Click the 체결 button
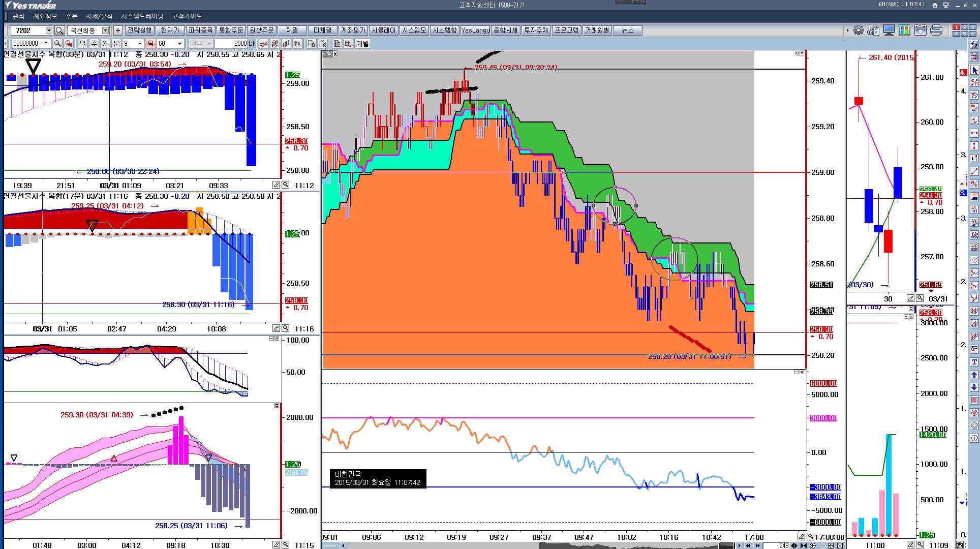The height and width of the screenshot is (549, 980). click(292, 30)
